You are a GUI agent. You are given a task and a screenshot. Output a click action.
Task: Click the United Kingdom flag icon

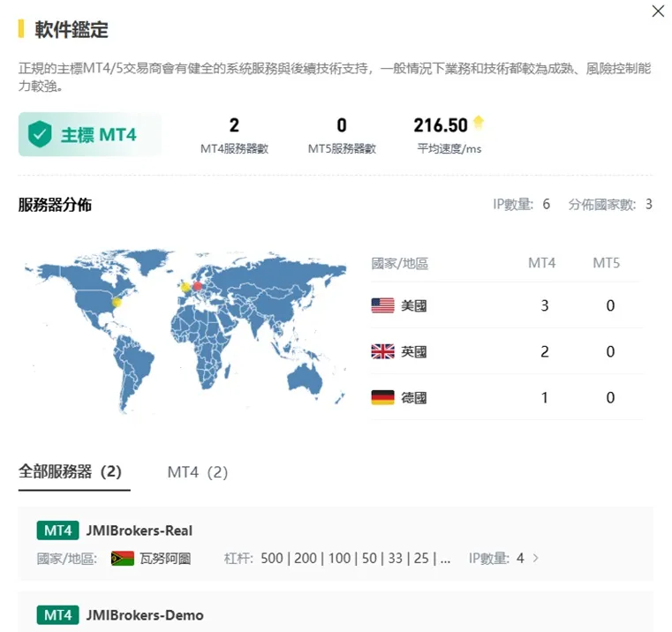pos(382,351)
